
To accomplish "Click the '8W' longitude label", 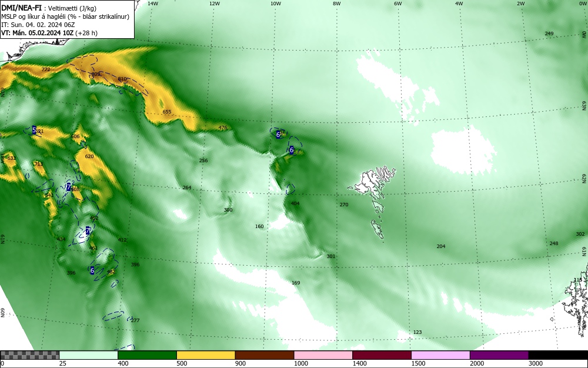I will pos(337,4).
